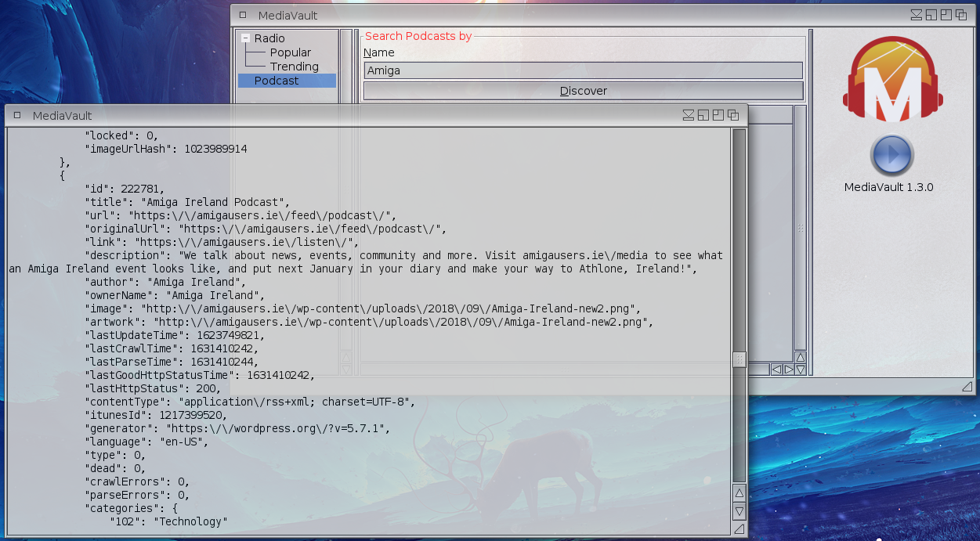Click the results list vertical scrollbar track
This screenshot has height=541, width=980.
[801, 227]
